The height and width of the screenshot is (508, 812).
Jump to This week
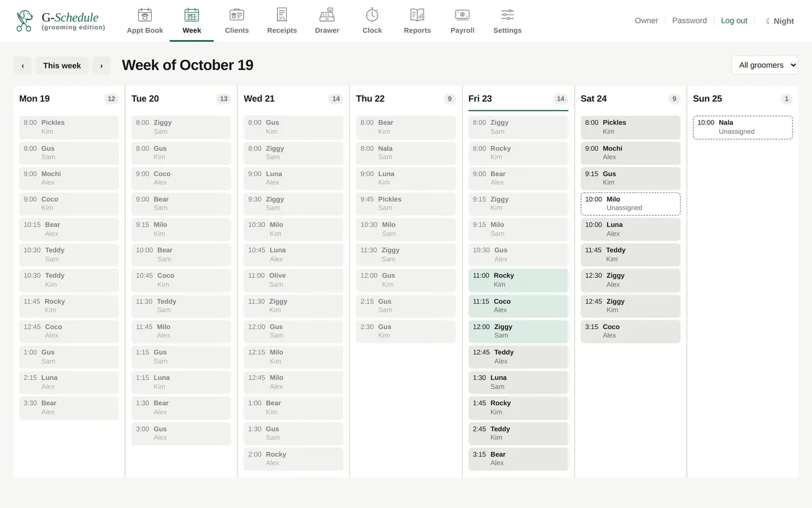(x=62, y=65)
